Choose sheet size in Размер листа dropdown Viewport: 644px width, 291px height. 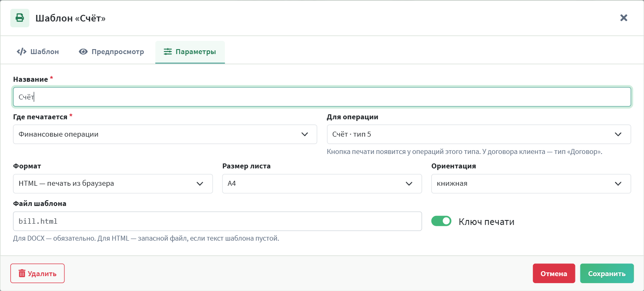click(x=322, y=184)
